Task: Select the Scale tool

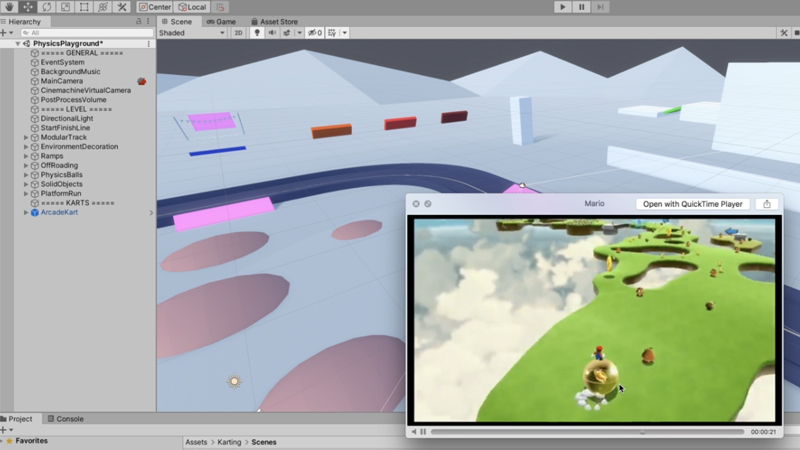Action: click(x=65, y=7)
